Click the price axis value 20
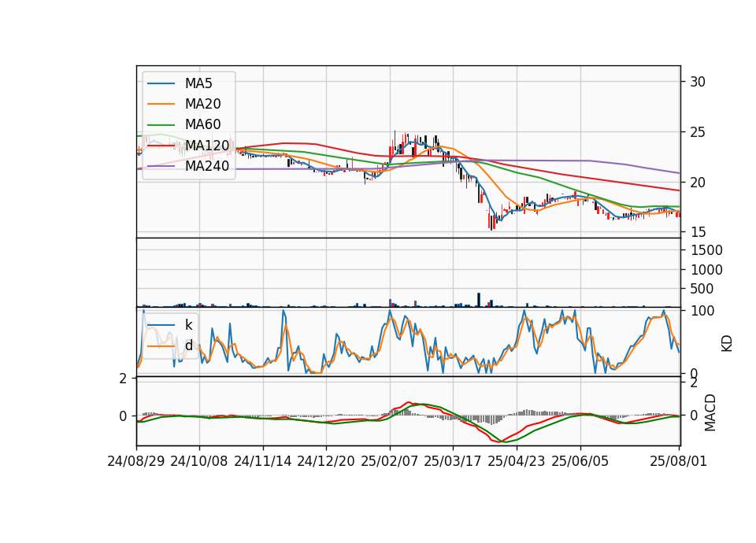This screenshot has height=543, width=756. pos(698,183)
